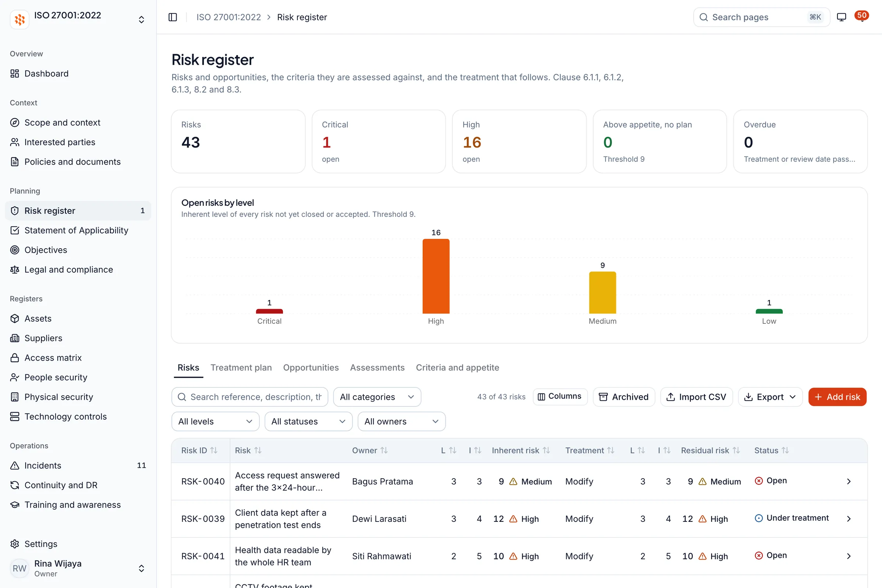Open Physical security register
882x588 pixels.
point(78,397)
